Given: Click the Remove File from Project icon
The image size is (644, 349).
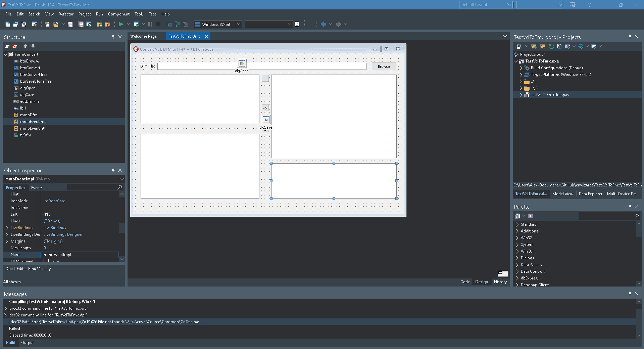Looking at the screenshot, I should (107, 24).
